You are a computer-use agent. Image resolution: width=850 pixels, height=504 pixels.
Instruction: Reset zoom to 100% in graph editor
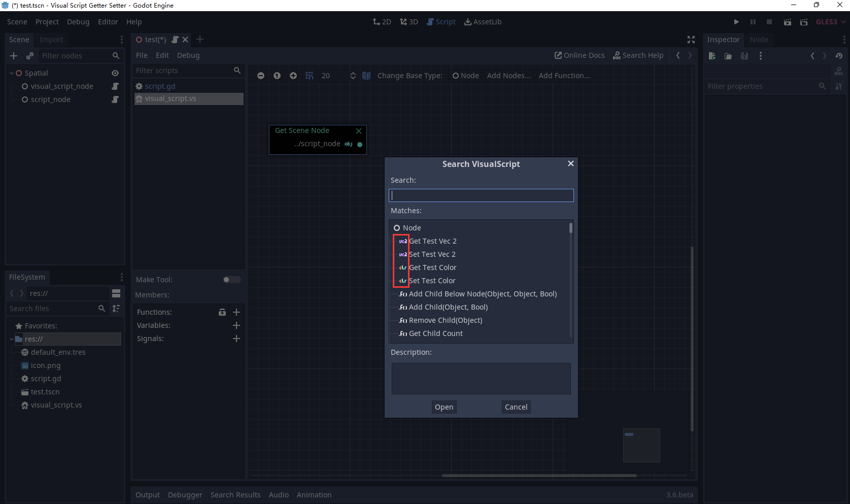pyautogui.click(x=277, y=75)
